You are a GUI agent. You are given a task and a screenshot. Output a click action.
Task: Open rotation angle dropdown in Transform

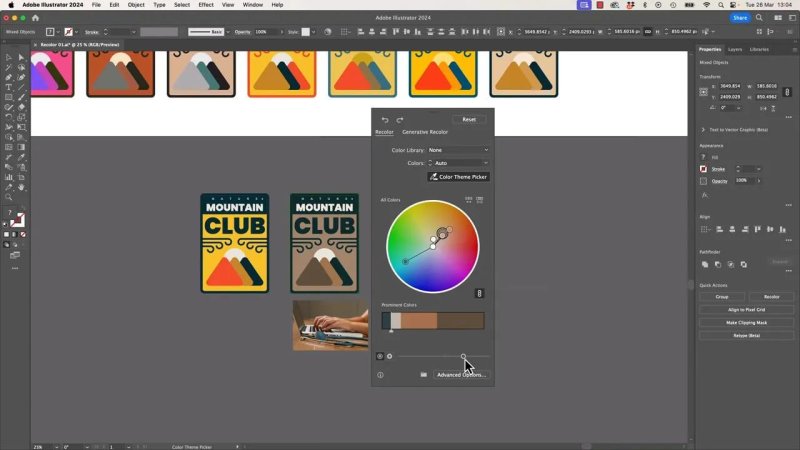coord(738,108)
